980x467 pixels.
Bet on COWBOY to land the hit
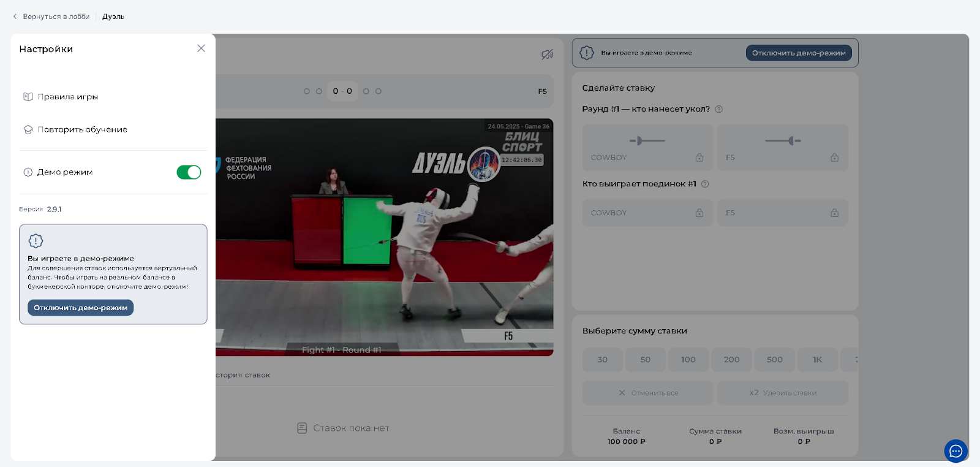coord(647,148)
